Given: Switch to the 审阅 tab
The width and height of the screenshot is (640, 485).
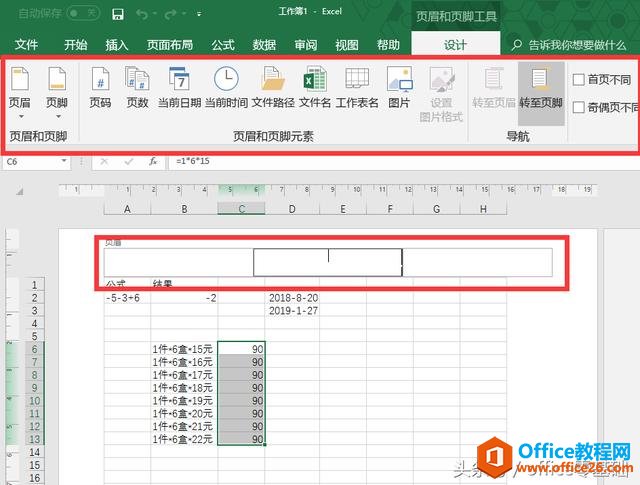Looking at the screenshot, I should 306,44.
